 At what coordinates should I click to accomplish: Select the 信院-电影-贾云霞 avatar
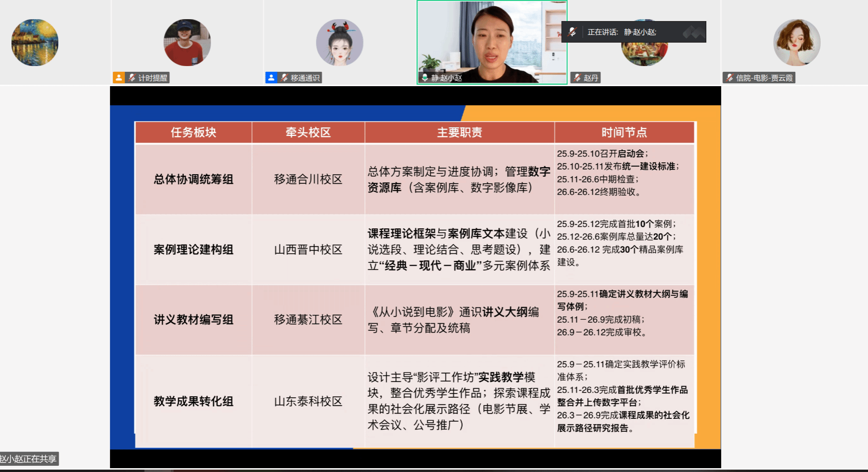click(797, 43)
